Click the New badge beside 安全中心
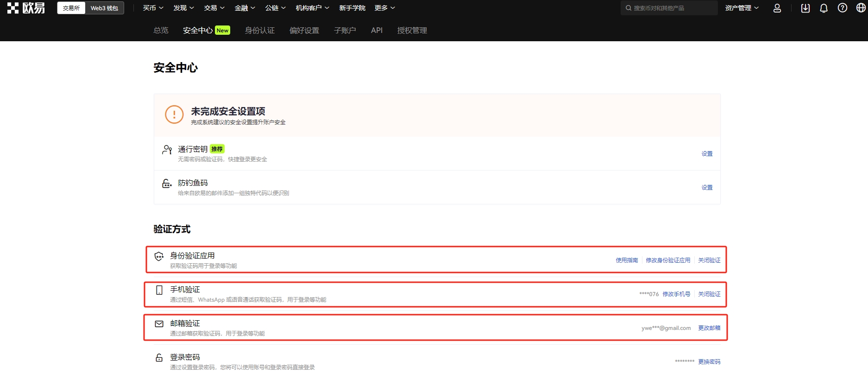 [222, 30]
